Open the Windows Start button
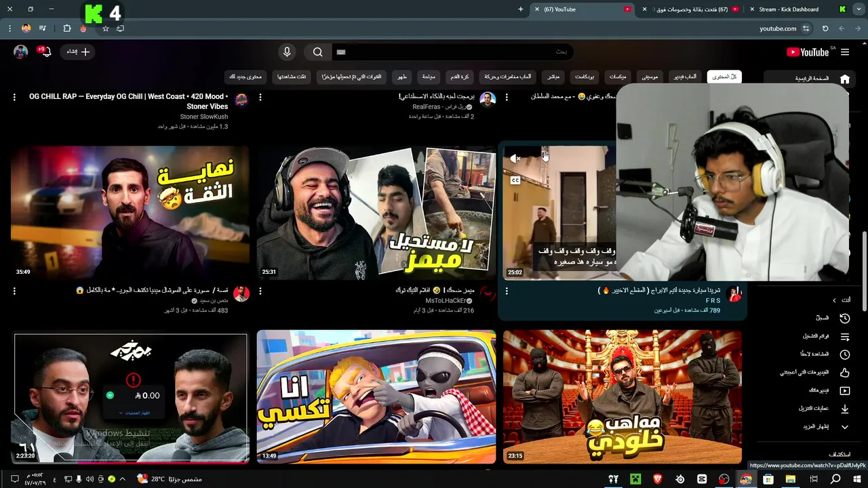Screen dimensions: 868x488 [x=857, y=479]
